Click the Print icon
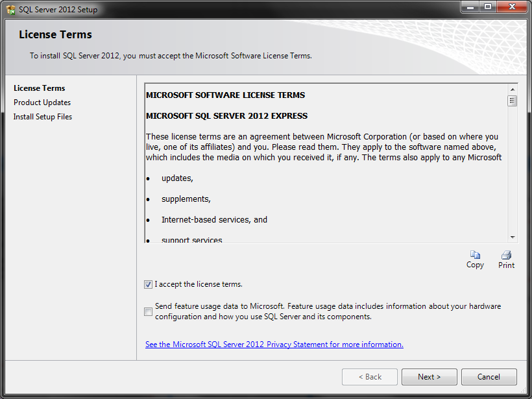The width and height of the screenshot is (532, 399). pos(506,257)
